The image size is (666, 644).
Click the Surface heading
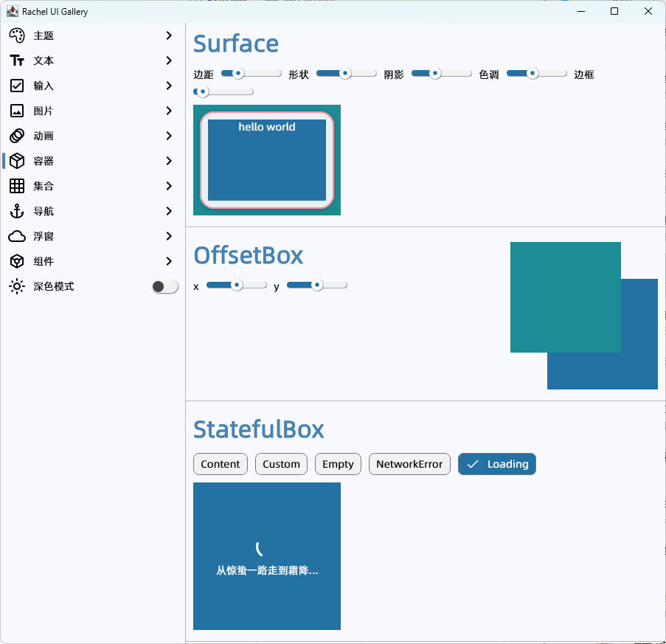(236, 44)
